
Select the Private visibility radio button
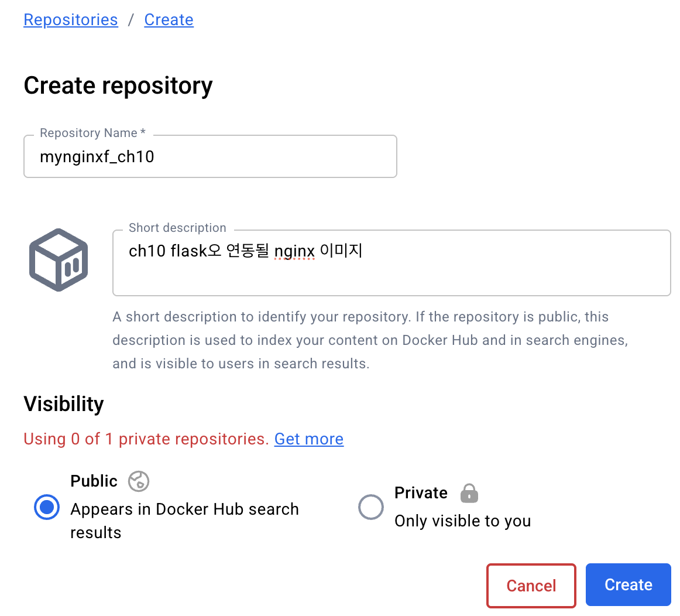[x=371, y=507]
